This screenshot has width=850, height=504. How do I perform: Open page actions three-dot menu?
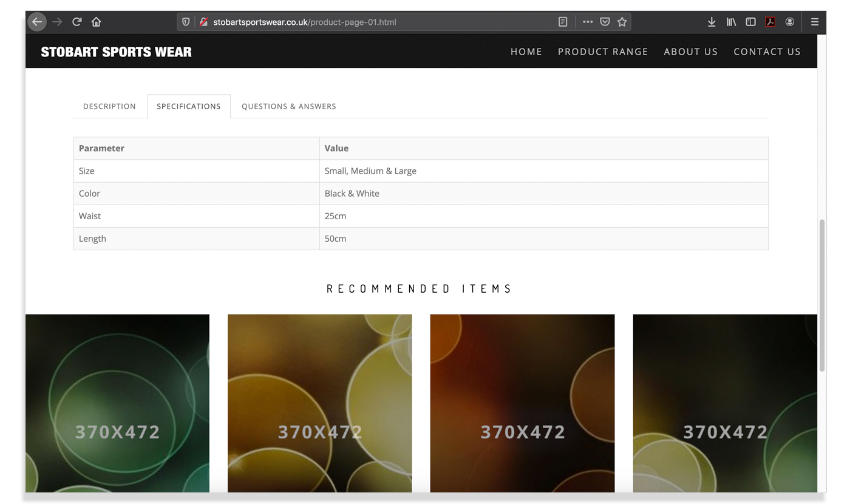click(x=587, y=22)
